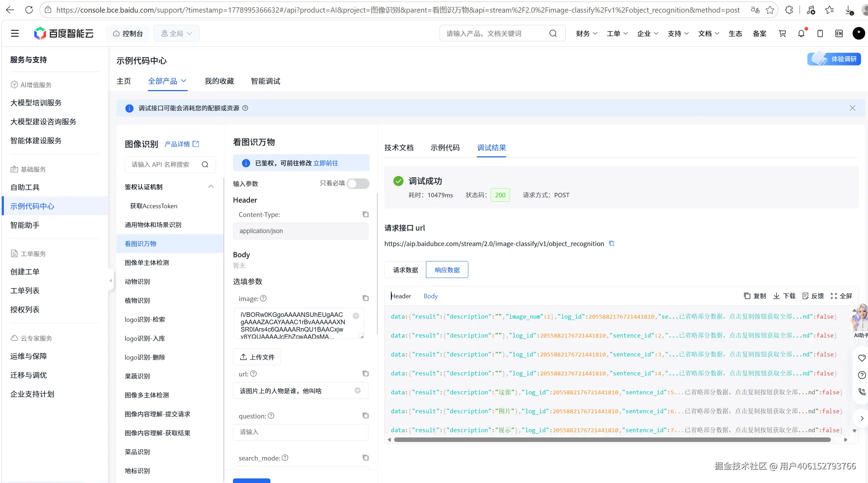Copy the request interface url
The width and height of the screenshot is (868, 483).
612,243
